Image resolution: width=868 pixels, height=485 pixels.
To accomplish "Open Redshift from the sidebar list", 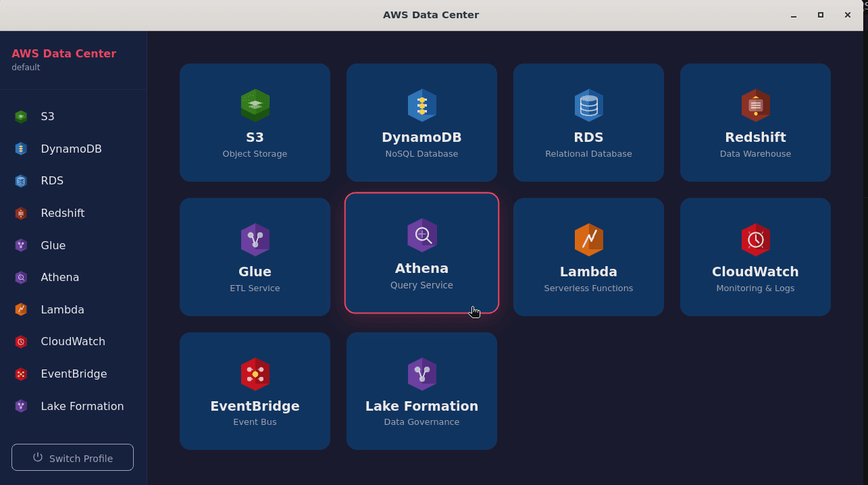I will point(73,213).
